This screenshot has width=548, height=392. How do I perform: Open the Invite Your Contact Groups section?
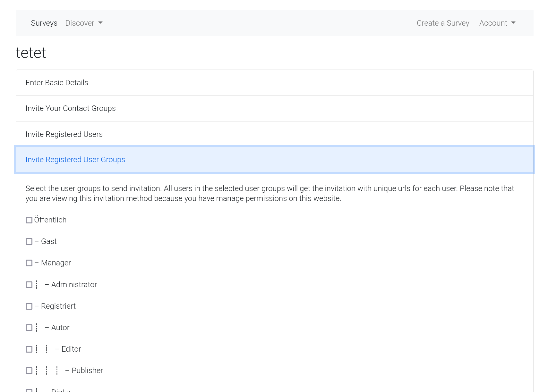71,108
